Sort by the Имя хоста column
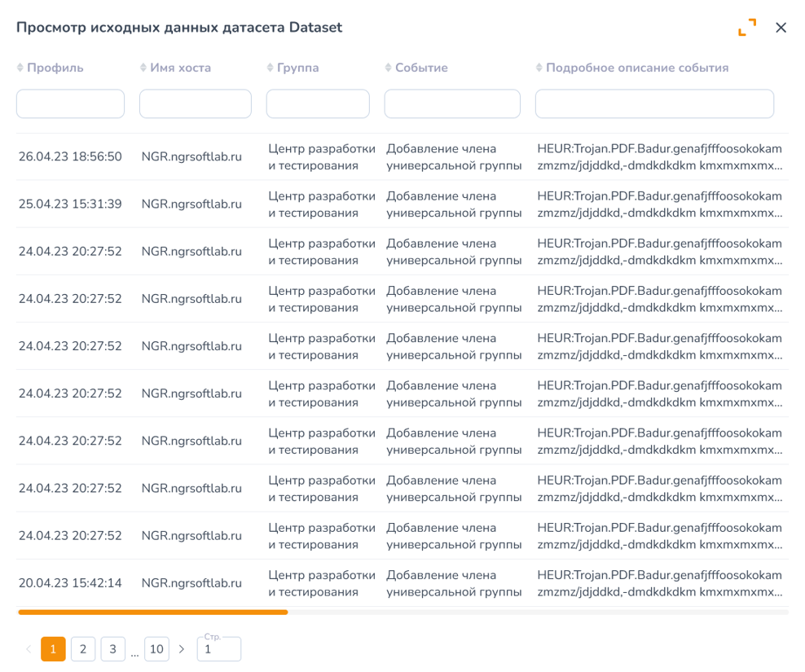 pyautogui.click(x=143, y=68)
